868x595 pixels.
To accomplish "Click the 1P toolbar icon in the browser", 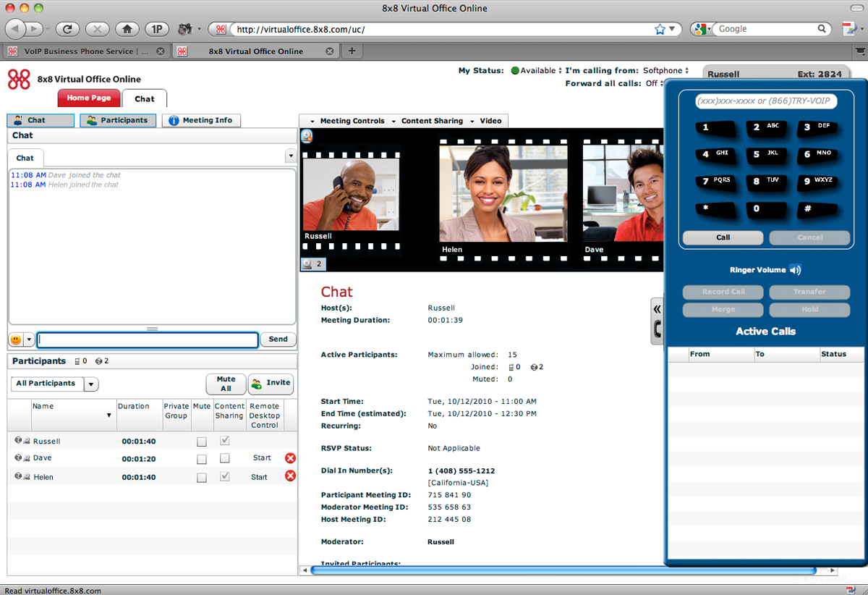I will click(x=156, y=29).
